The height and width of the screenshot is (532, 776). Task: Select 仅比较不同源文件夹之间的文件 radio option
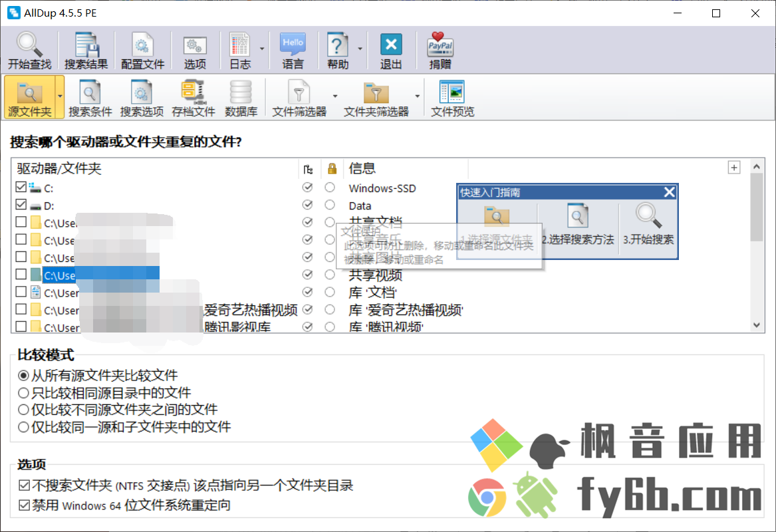[23, 410]
